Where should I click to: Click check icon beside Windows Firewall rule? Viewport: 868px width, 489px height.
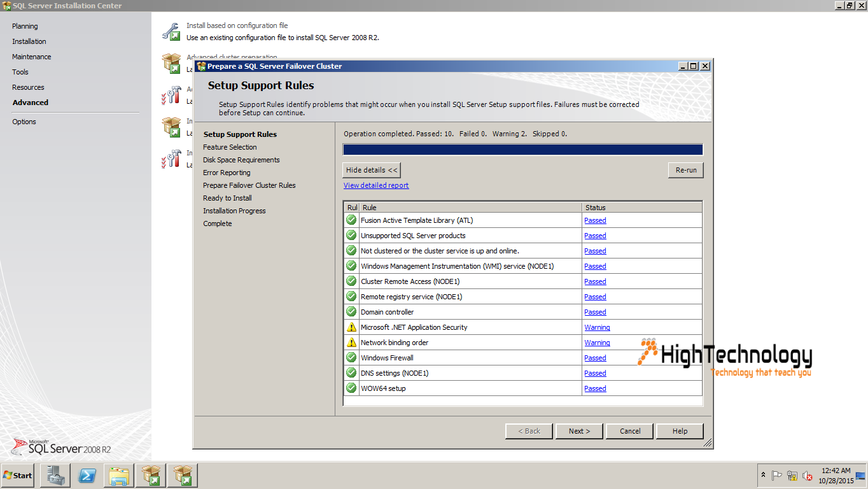(351, 358)
